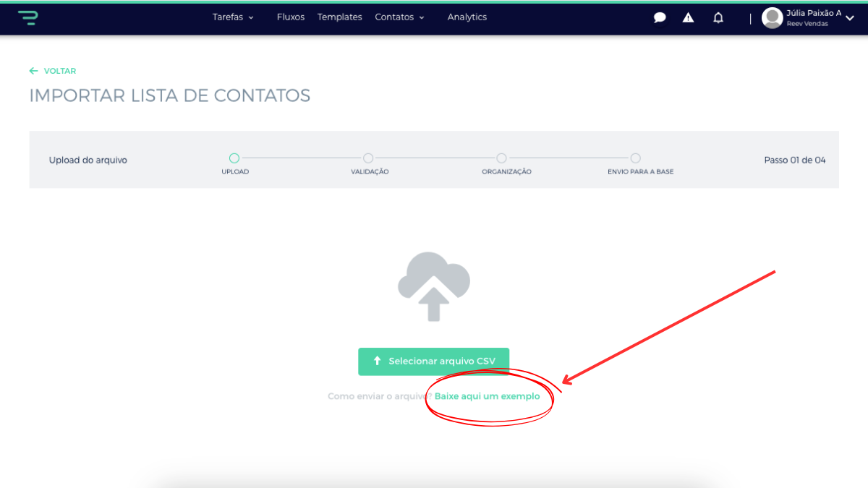This screenshot has width=868, height=488.
Task: Go to Analytics
Action: tap(467, 17)
